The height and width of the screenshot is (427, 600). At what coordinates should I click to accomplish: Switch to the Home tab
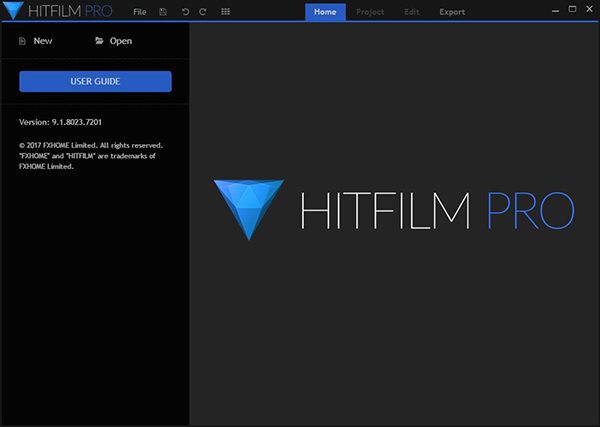click(325, 12)
